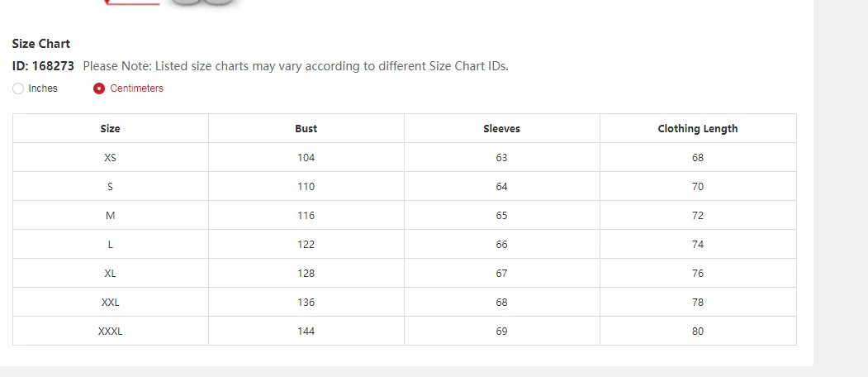
Task: Select the Centimeters radio button
Action: [99, 88]
